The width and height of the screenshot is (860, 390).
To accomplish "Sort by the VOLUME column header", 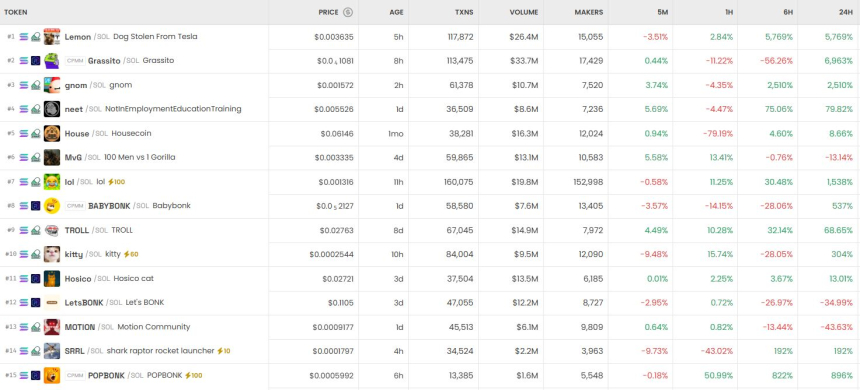I will pos(524,12).
